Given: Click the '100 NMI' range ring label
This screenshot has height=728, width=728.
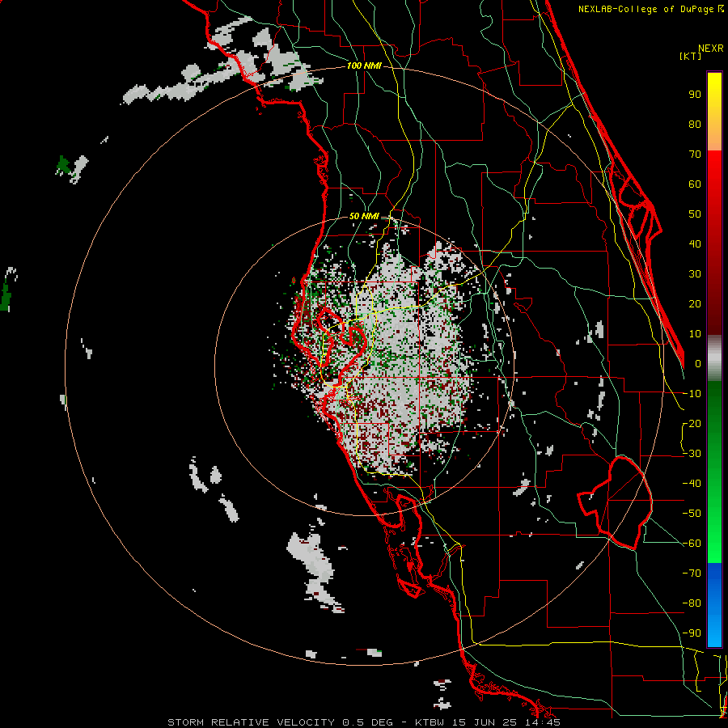Looking at the screenshot, I should [364, 66].
